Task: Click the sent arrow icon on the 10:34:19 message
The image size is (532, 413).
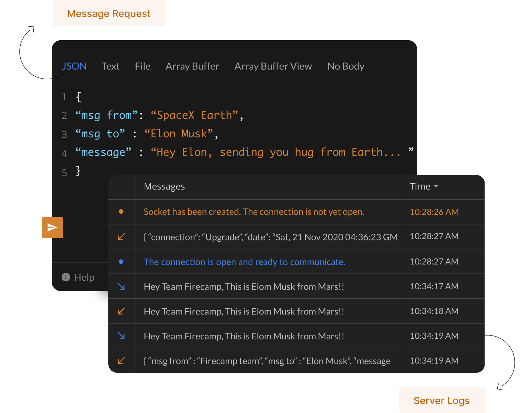Action: tap(121, 336)
